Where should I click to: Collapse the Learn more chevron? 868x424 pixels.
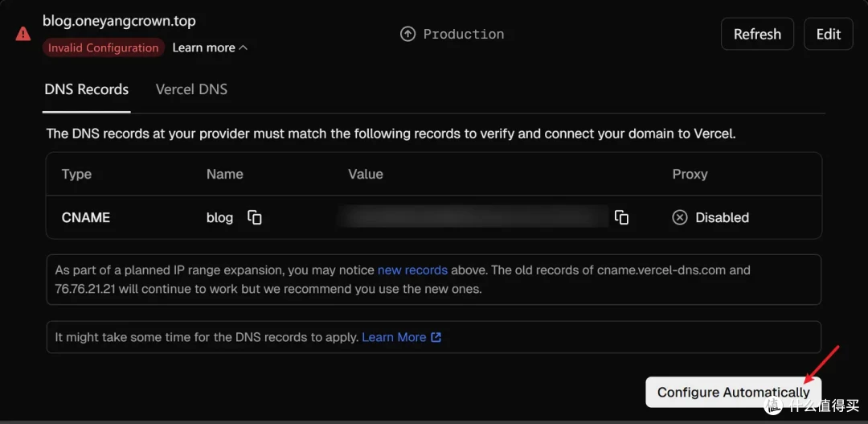click(x=243, y=48)
